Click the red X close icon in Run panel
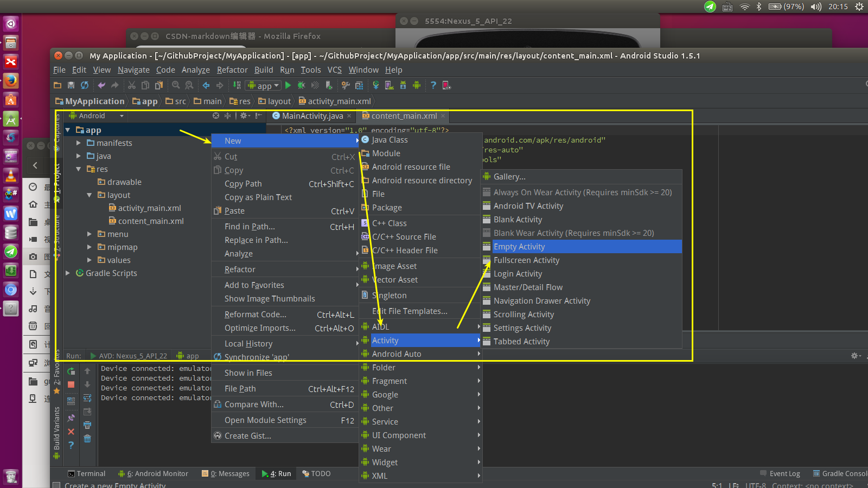Image resolution: width=868 pixels, height=488 pixels. (x=71, y=432)
